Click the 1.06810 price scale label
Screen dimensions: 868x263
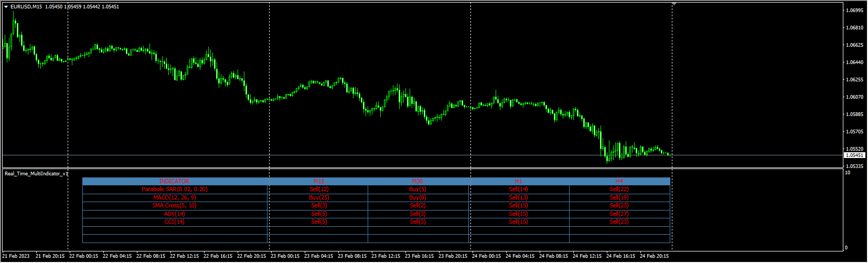click(855, 27)
